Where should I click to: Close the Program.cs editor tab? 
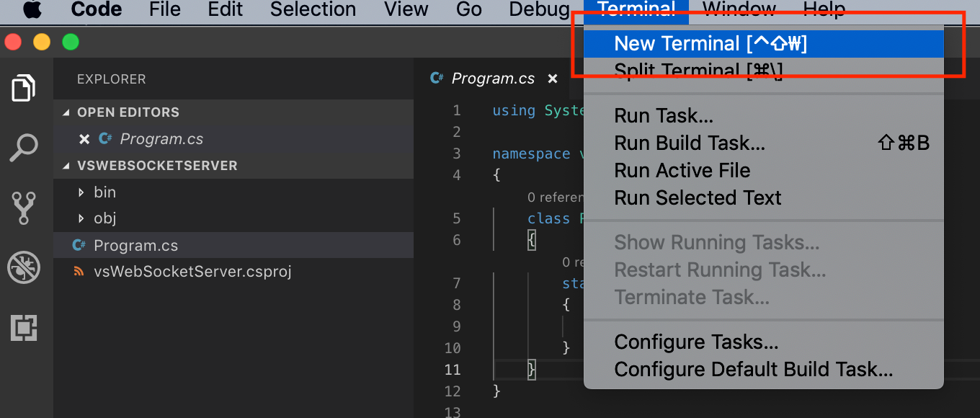point(552,79)
